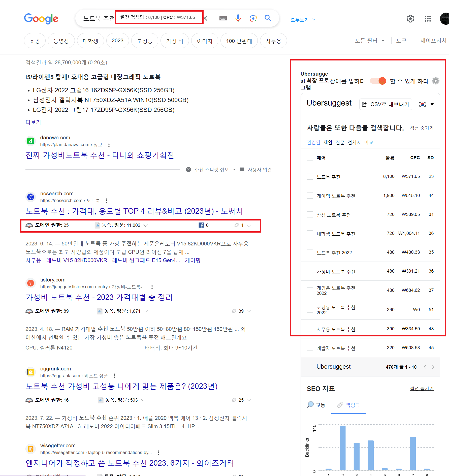The height and width of the screenshot is (476, 449).
Task: Click the tistory.com orange favicon
Action: tap(31, 283)
